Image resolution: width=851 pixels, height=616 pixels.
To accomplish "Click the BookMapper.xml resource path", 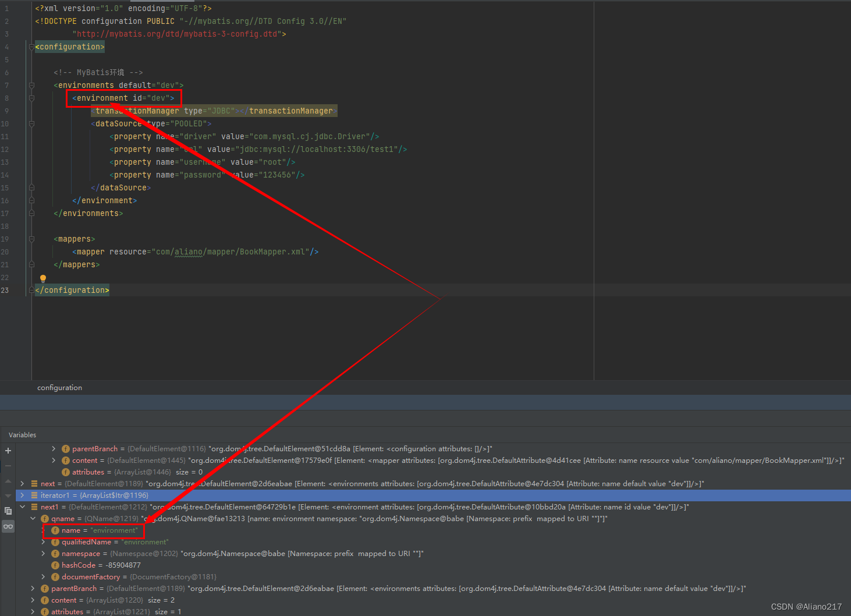I will tap(230, 252).
